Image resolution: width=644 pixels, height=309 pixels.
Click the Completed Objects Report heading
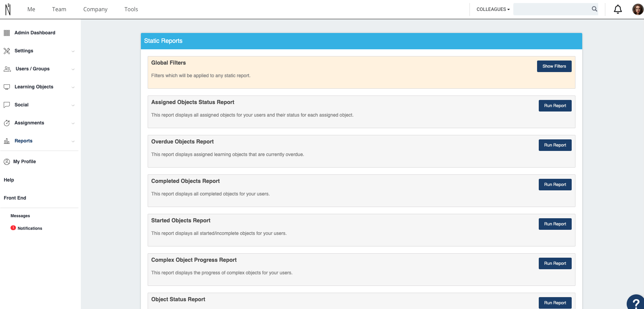185,181
